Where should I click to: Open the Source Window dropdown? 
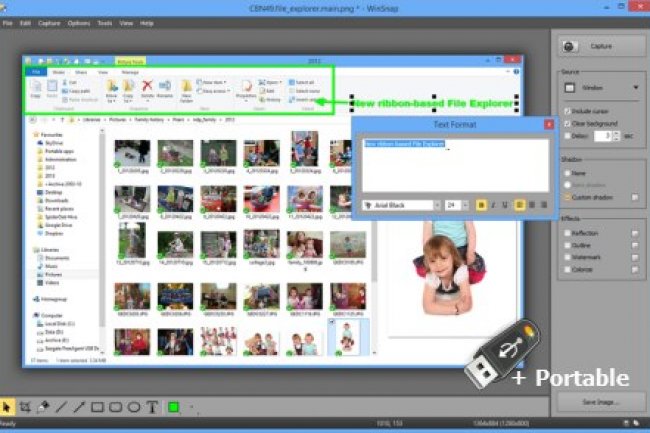coord(601,88)
